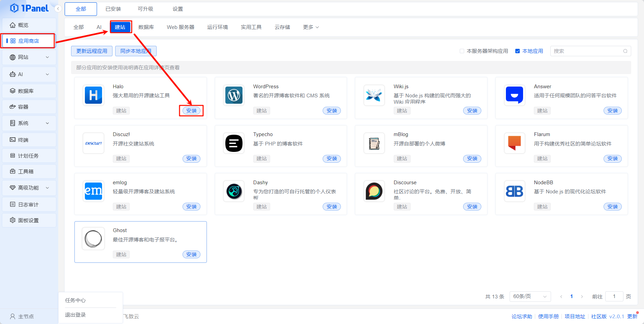The width and height of the screenshot is (644, 324).
Task: Click the 概览 home icon in sidebar
Action: tap(12, 25)
